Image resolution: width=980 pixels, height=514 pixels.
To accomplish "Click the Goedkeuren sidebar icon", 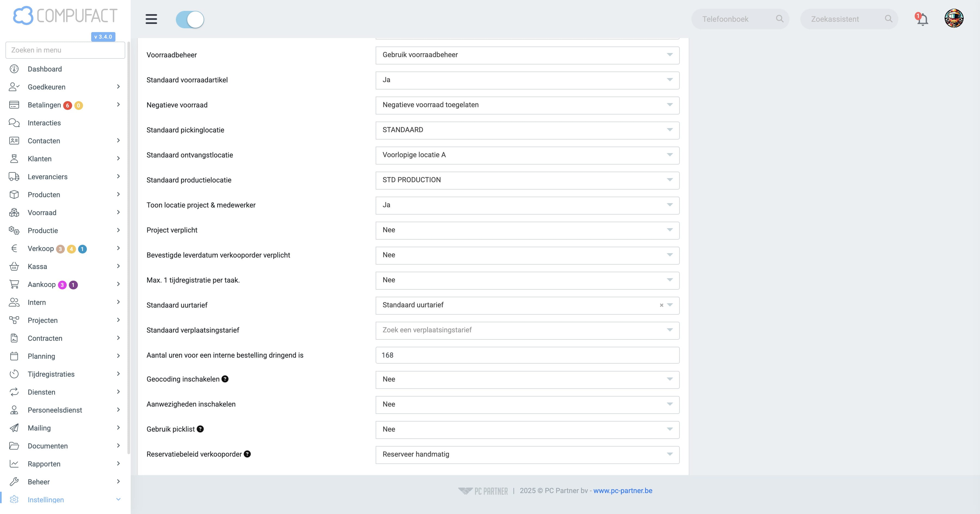I will pyautogui.click(x=14, y=87).
